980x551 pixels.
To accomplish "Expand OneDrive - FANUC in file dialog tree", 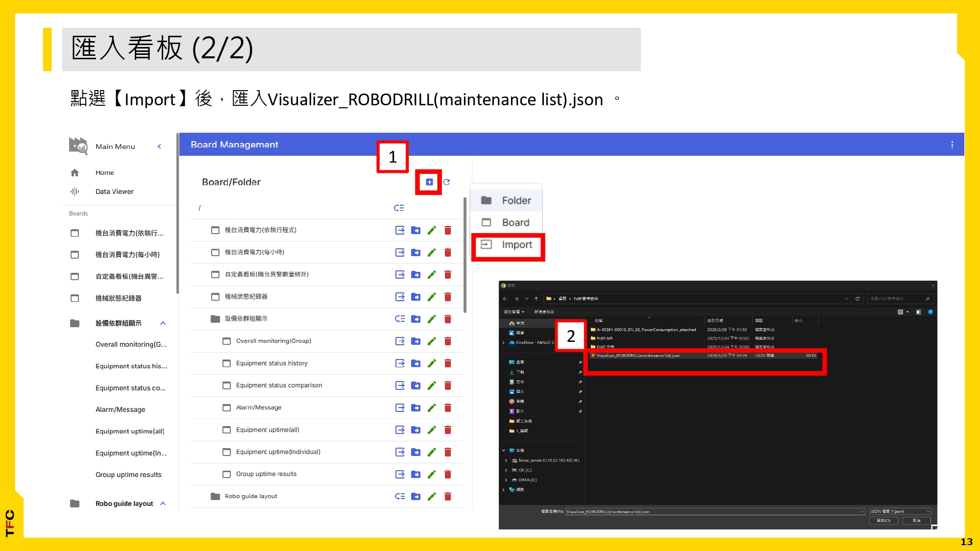I will [x=504, y=343].
